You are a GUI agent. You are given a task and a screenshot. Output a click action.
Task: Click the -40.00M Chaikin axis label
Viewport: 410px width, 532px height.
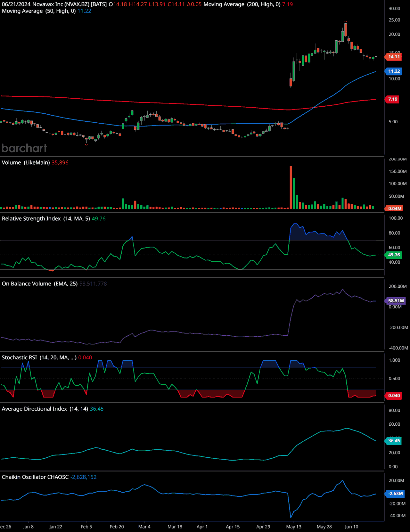[397, 516]
